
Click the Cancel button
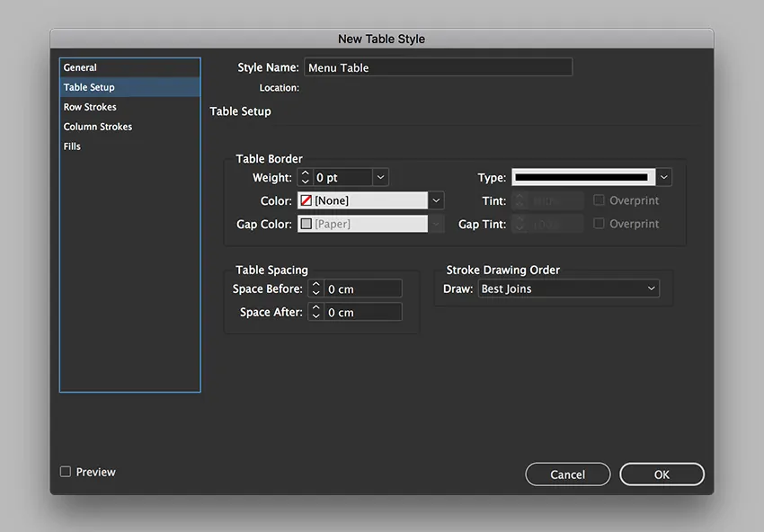[567, 474]
